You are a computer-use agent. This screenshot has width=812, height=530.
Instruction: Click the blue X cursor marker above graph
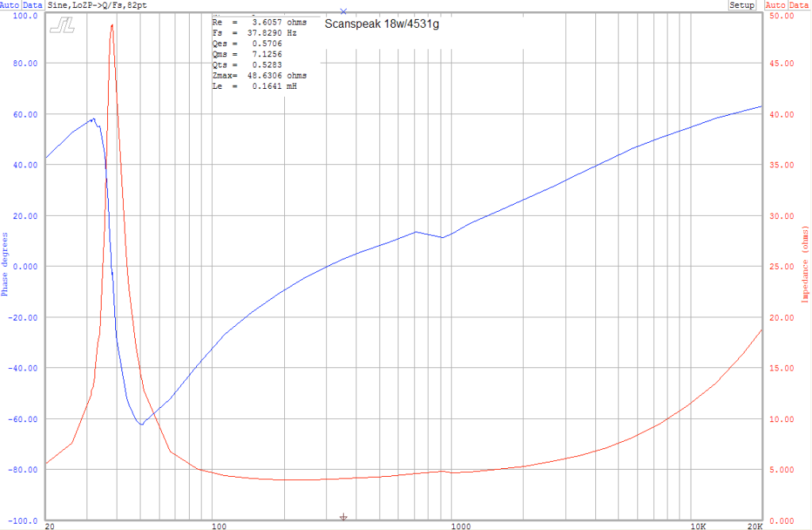click(x=344, y=11)
